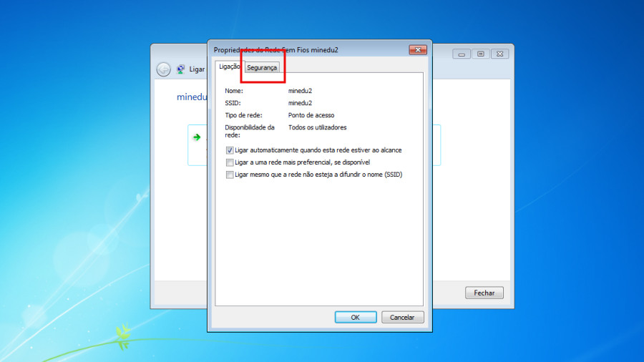Screen dimensions: 644x362
Task: Click the SSID value minedu2
Action: (x=300, y=103)
